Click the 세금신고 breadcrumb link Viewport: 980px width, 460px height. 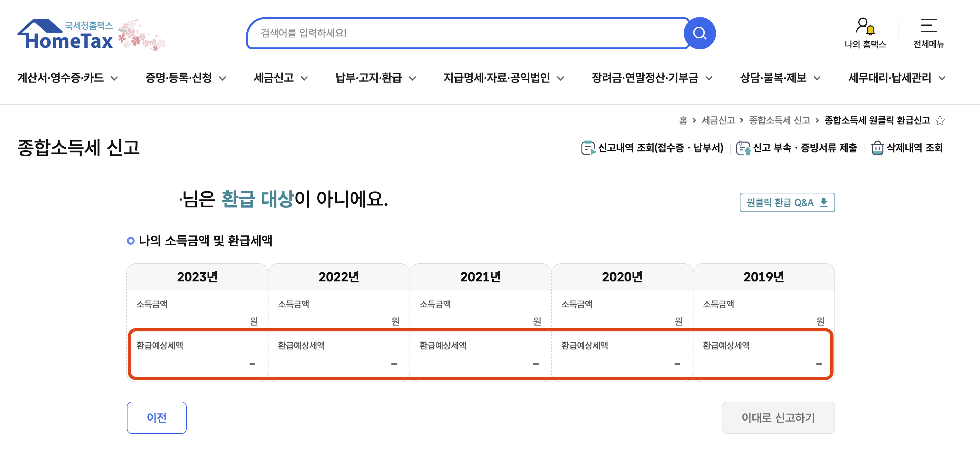(x=718, y=120)
